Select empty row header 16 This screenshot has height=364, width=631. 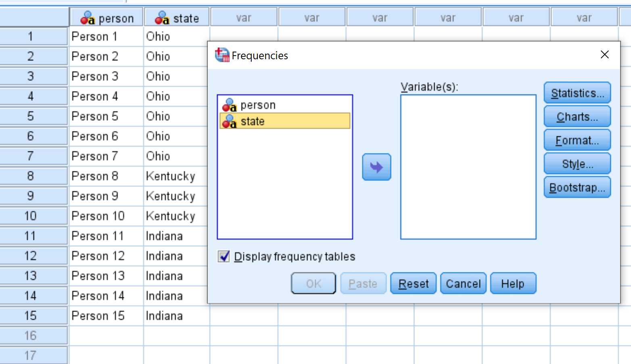[x=34, y=335]
